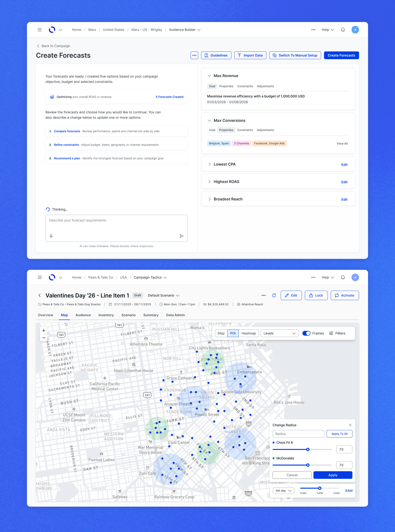Open Adjustments tab under Max Conversions
Viewport: 395px width, 532px height.
pos(265,130)
